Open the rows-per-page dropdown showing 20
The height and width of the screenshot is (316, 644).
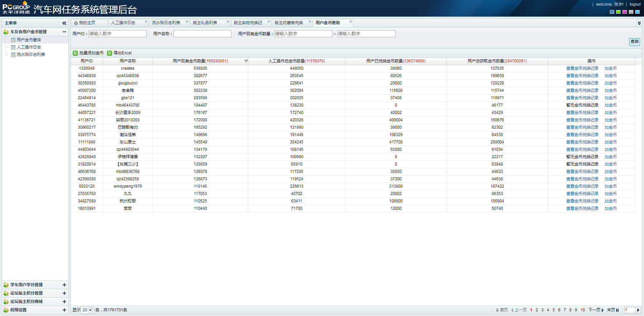click(x=90, y=310)
